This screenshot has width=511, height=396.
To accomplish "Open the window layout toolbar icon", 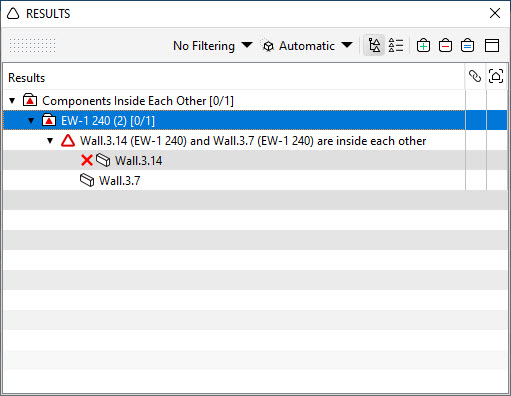I will pos(492,45).
